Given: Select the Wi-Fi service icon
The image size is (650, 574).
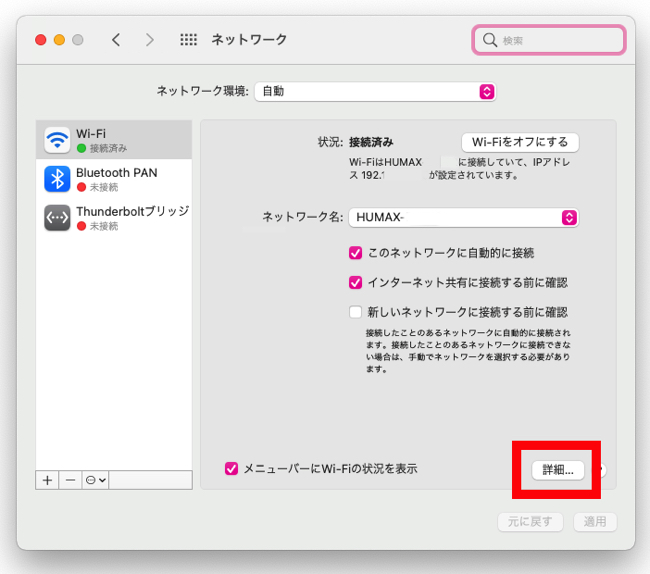Looking at the screenshot, I should (57, 140).
